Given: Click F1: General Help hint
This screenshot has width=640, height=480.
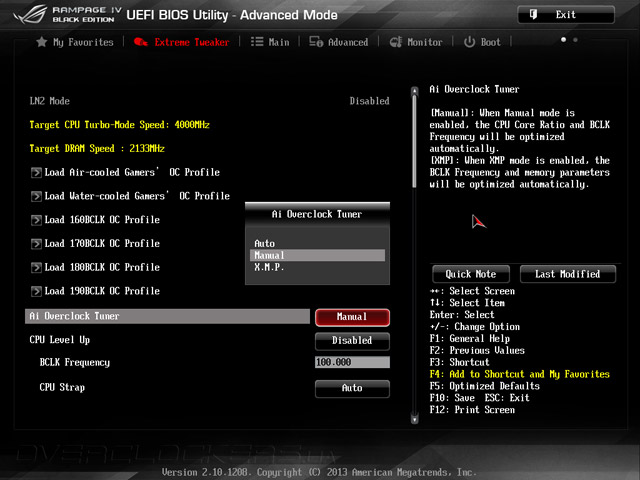Looking at the screenshot, I should 470,339.
